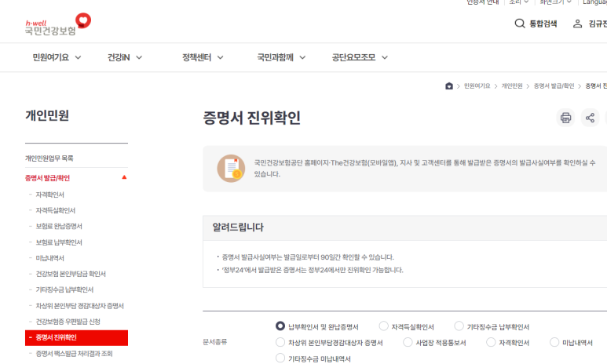Click the 증명서 진위확인 page heading
607x364 pixels.
pyautogui.click(x=251, y=118)
